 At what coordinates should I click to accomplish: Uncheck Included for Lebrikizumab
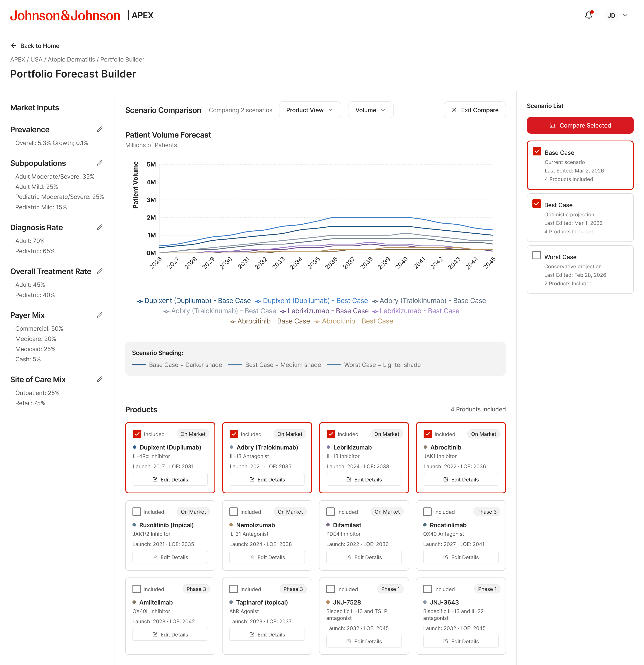331,434
